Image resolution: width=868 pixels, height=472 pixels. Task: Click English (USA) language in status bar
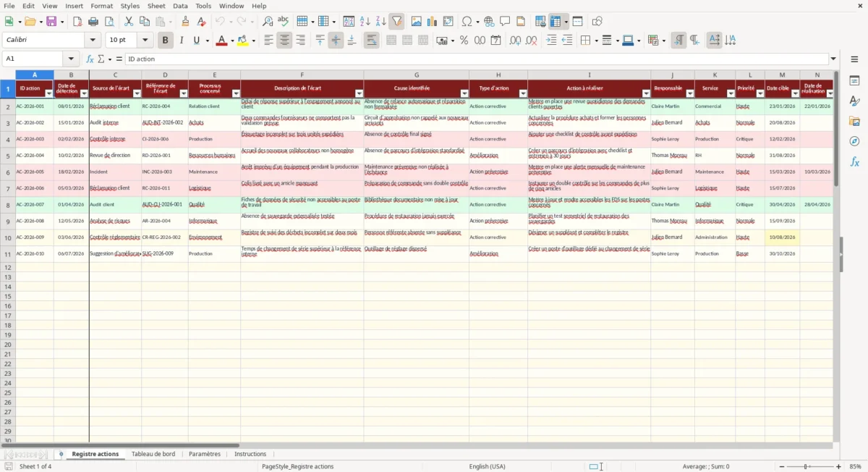[487, 466]
